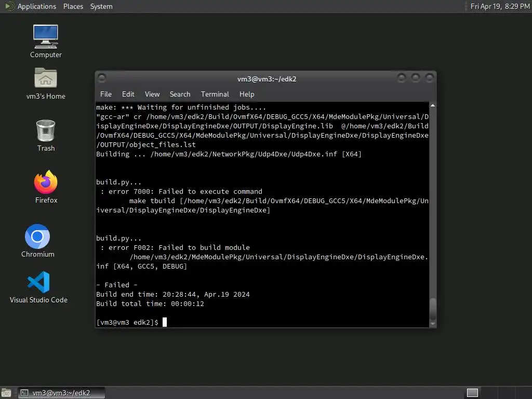Screen dimensions: 532x399
Task: Launch the Chromium desktop icon
Action: pos(37,241)
